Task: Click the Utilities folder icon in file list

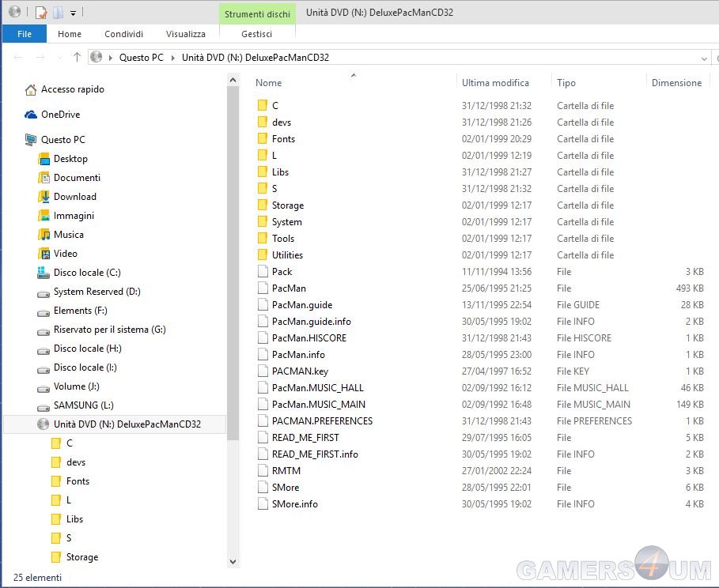Action: [263, 254]
